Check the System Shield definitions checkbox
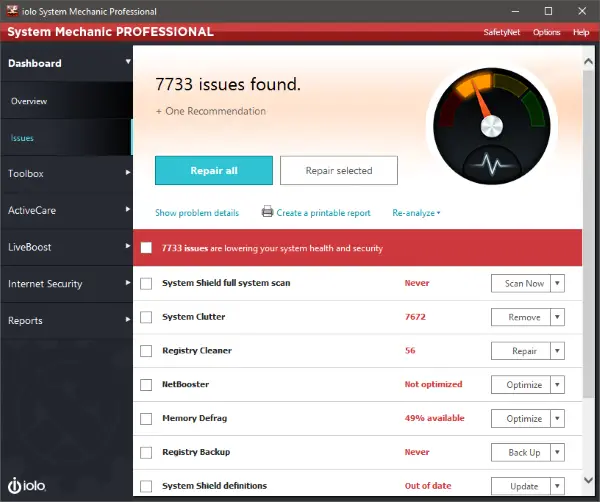 (x=146, y=486)
